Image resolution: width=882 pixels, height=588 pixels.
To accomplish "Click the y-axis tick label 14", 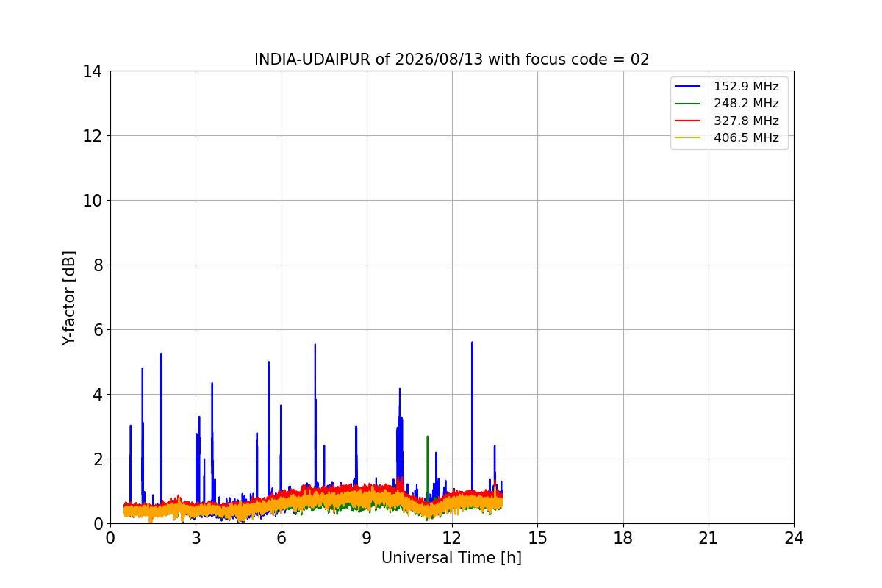I will click(92, 71).
